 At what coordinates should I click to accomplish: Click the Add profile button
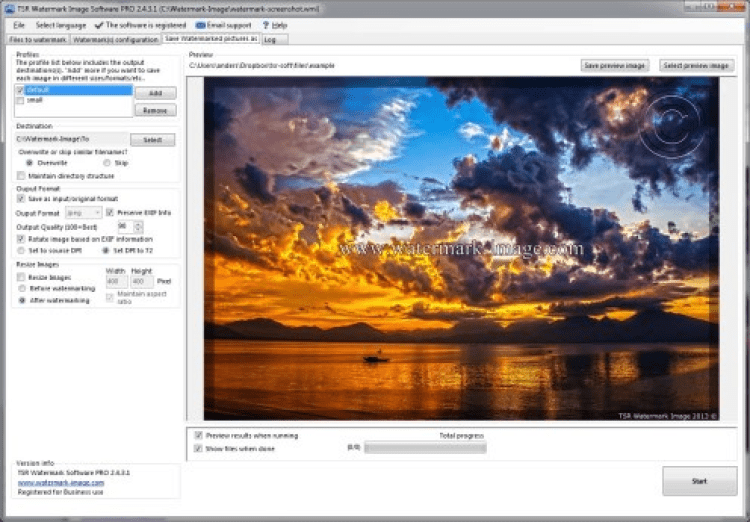click(154, 93)
